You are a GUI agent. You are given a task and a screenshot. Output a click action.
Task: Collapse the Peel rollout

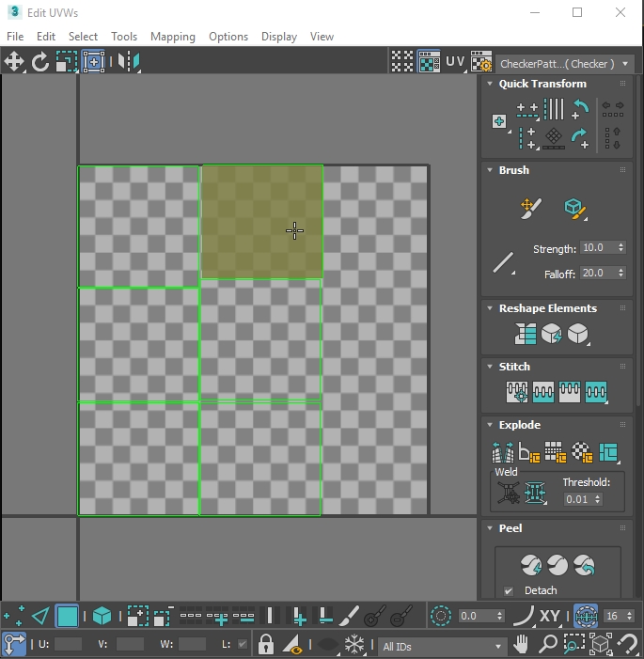click(490, 528)
